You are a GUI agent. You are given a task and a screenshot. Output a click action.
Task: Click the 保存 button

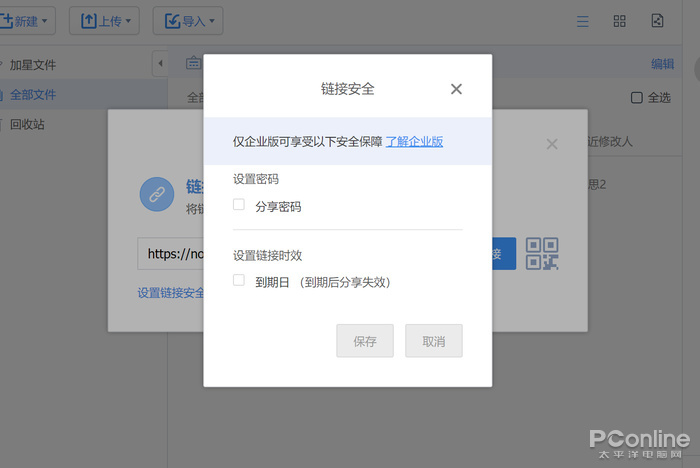point(365,341)
